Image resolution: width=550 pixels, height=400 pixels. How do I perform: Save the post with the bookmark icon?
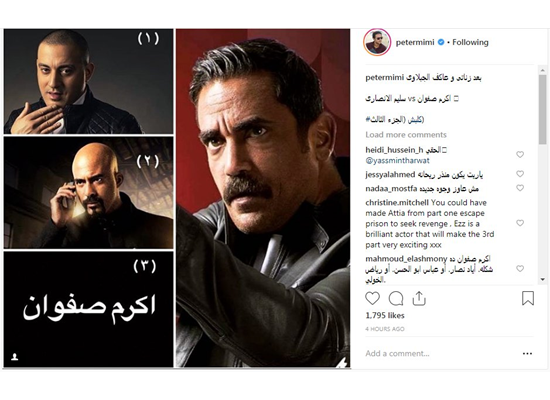[528, 298]
